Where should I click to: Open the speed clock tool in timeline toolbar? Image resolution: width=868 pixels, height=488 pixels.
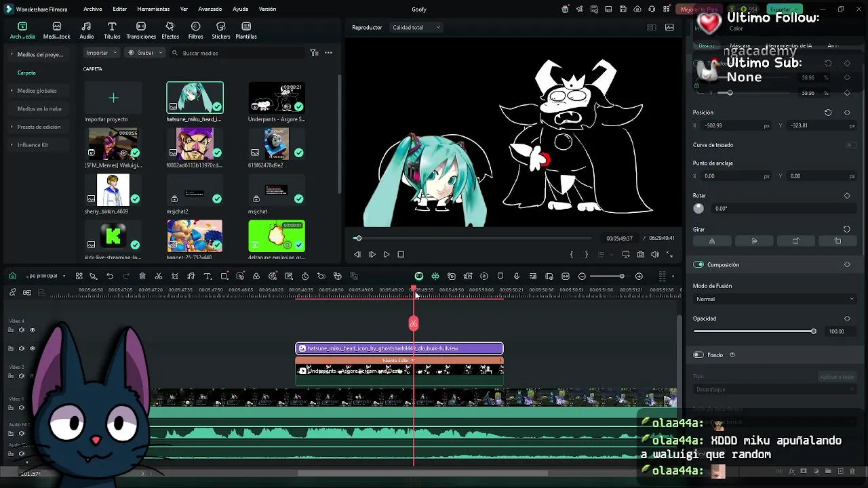pyautogui.click(x=305, y=276)
